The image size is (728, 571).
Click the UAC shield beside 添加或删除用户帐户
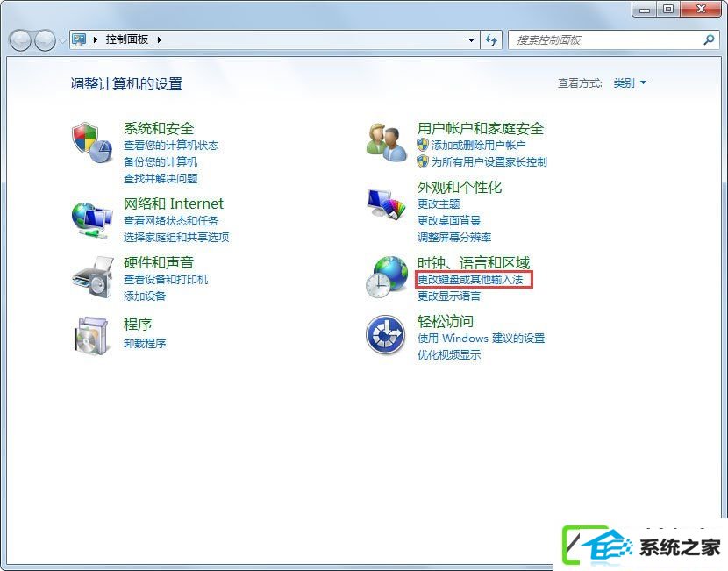[x=423, y=145]
